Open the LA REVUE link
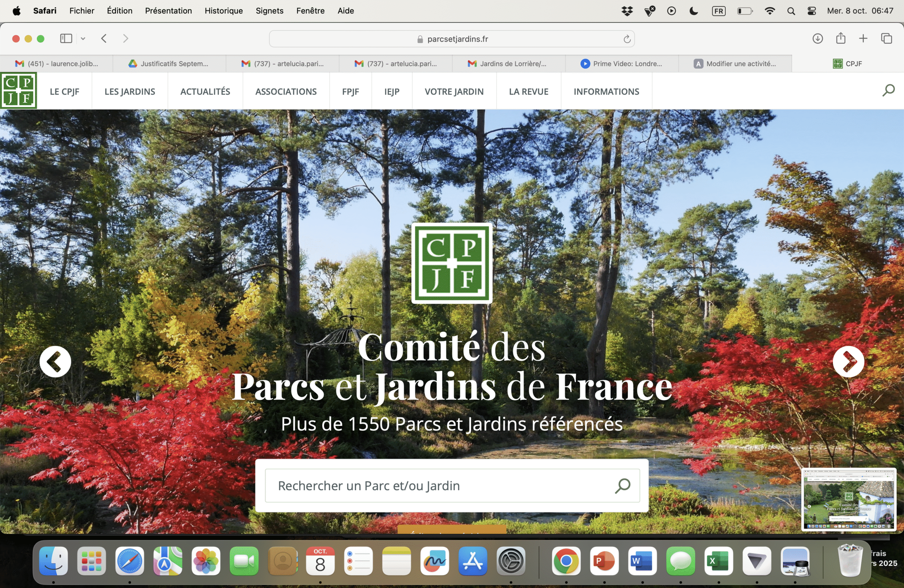Viewport: 904px width, 588px height. point(528,91)
